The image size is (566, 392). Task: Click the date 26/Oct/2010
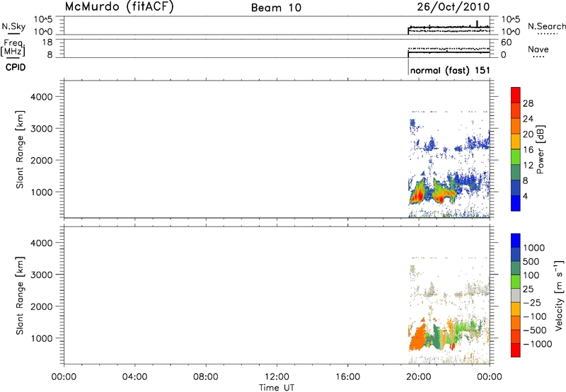tap(454, 7)
